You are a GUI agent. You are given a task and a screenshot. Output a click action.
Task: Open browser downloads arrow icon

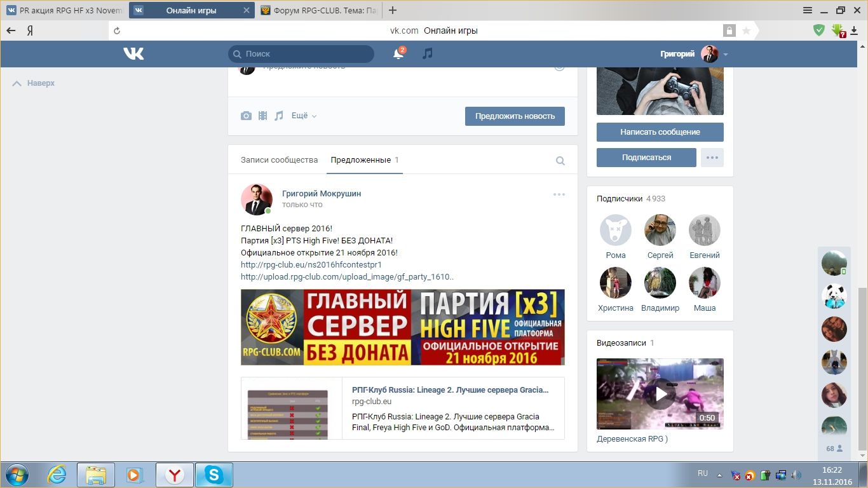click(855, 30)
